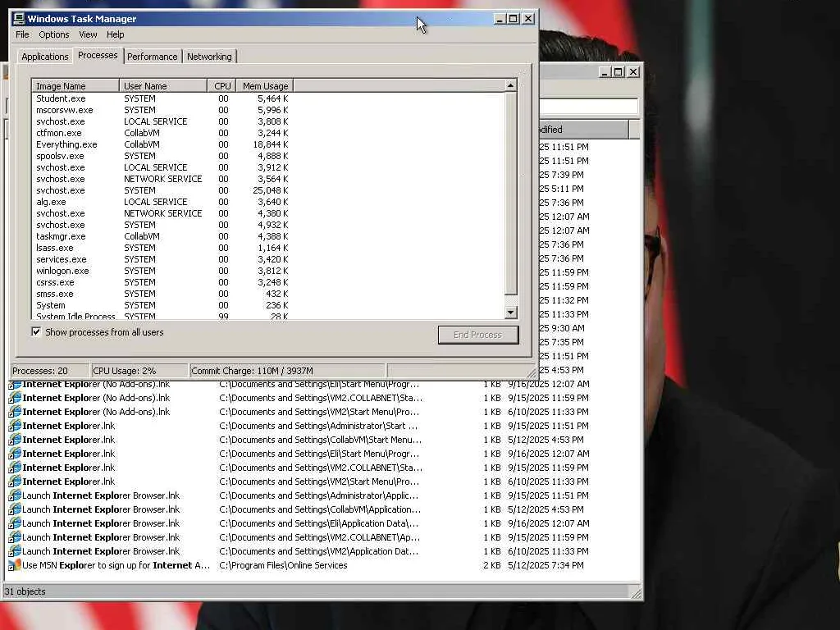Uncheck Show processes from all users
Viewport: 840px width, 630px height.
(36, 332)
